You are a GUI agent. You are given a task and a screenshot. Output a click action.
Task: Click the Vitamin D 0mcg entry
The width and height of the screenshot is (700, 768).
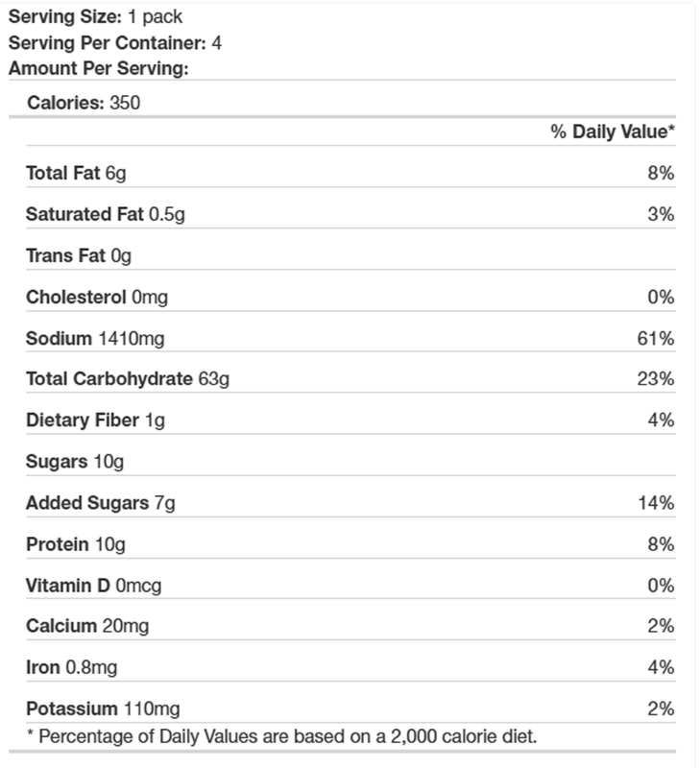(x=93, y=586)
